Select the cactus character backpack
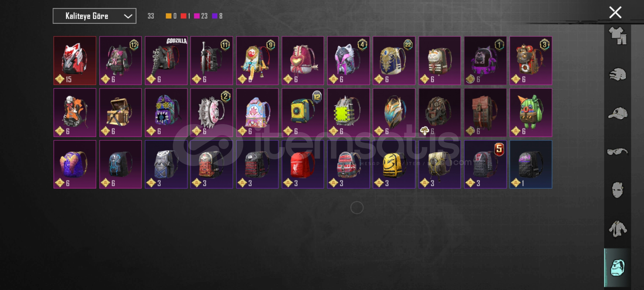The height and width of the screenshot is (290, 644). click(531, 113)
